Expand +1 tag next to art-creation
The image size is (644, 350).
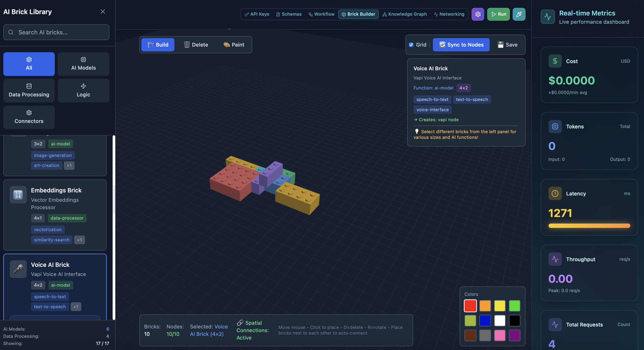(69, 165)
